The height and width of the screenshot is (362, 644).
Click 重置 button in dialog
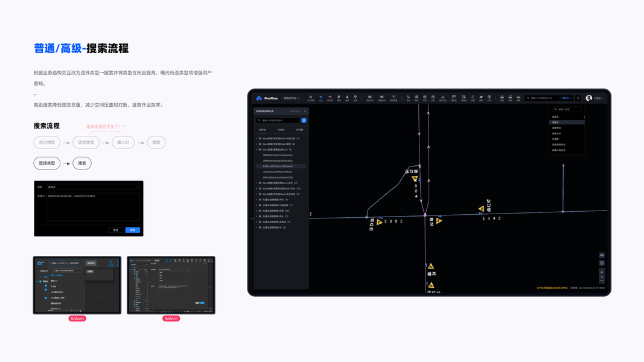115,230
